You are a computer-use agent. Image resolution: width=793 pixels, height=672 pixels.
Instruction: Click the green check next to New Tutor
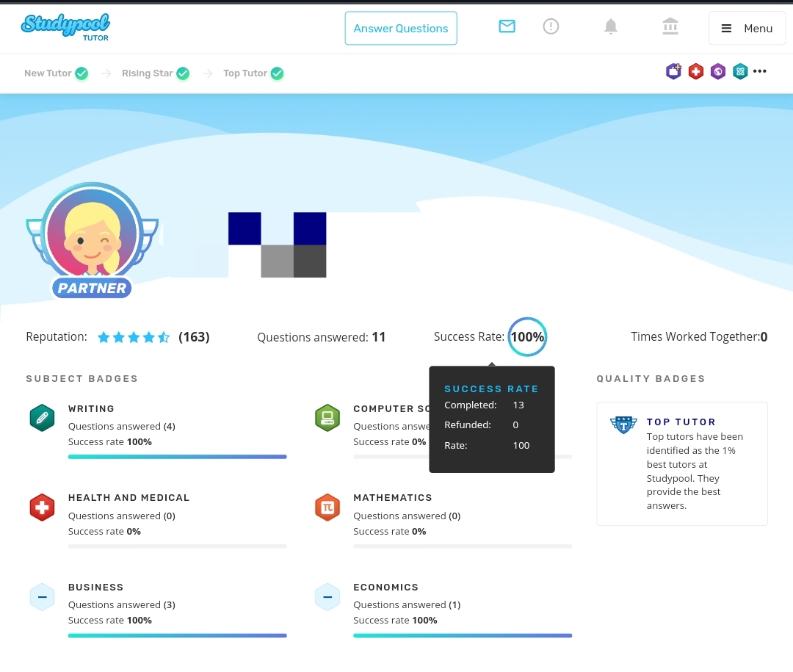point(82,73)
